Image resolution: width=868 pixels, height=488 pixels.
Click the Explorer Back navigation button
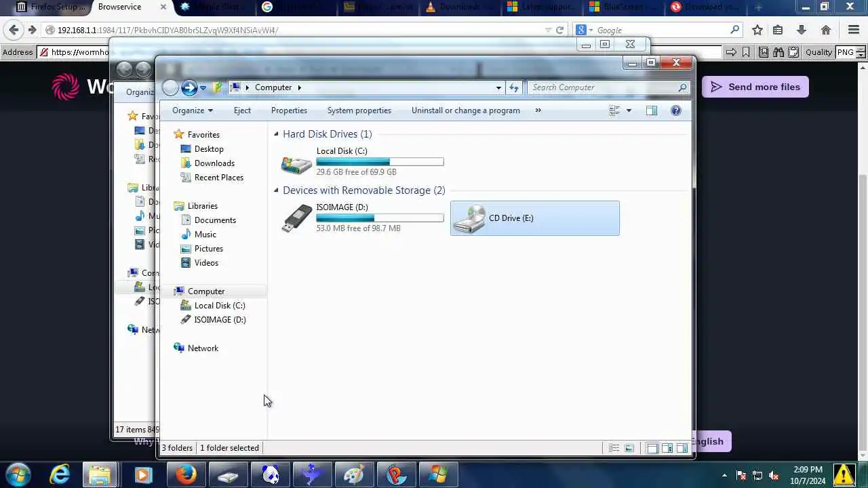click(170, 87)
